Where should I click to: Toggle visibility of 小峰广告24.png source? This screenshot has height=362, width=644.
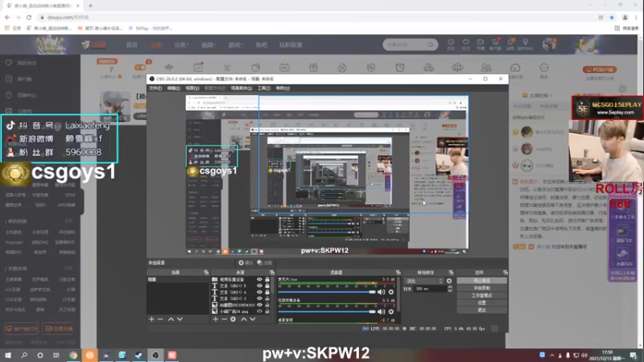click(259, 311)
